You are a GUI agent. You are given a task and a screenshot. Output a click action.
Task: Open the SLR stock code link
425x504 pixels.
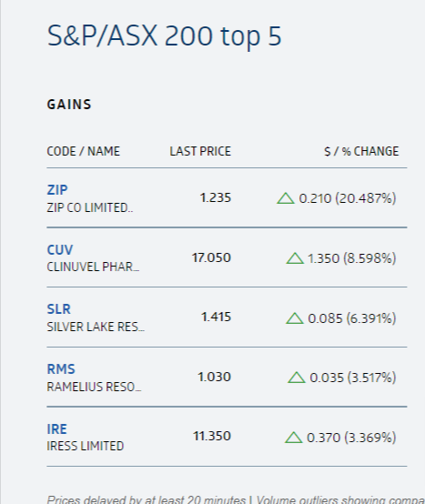58,309
